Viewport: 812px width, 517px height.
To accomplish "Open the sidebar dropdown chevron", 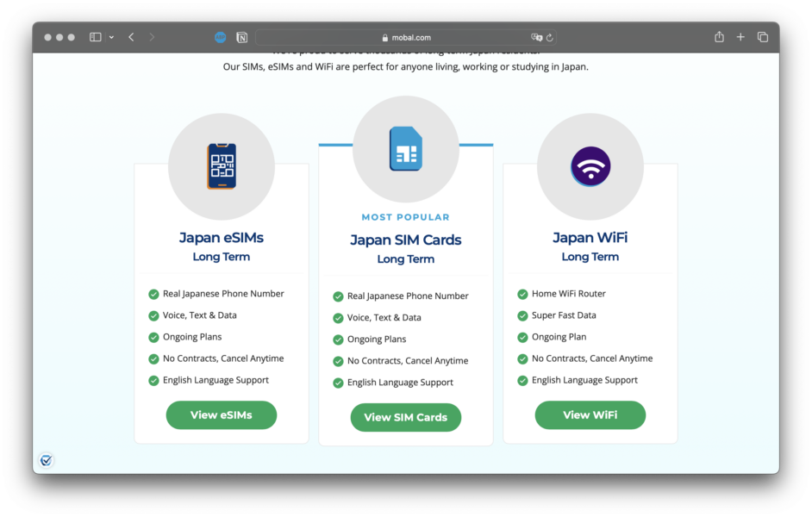I will tap(111, 38).
